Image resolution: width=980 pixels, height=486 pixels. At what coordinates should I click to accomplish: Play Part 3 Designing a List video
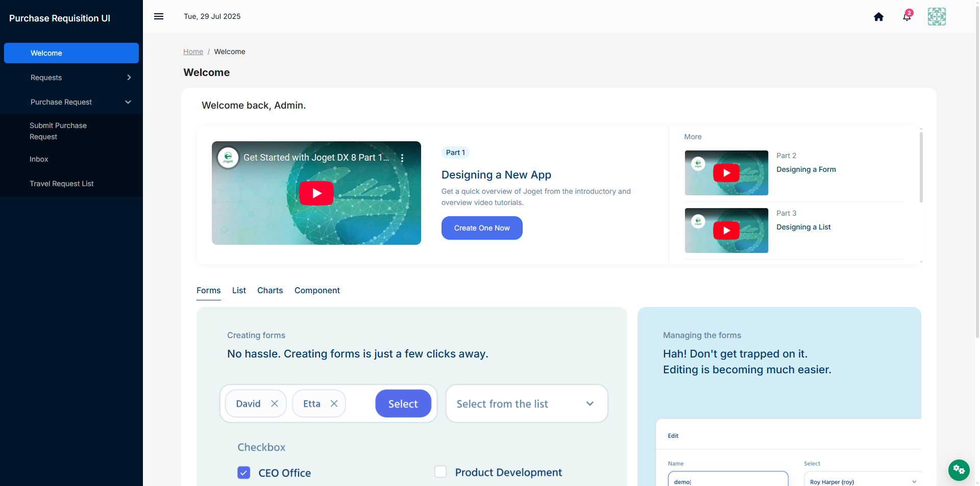click(726, 231)
